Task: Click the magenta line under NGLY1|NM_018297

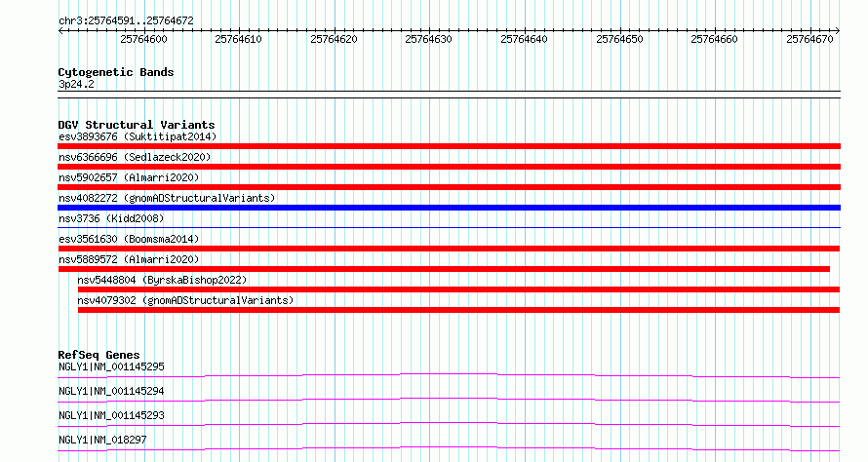Action: pos(449,448)
